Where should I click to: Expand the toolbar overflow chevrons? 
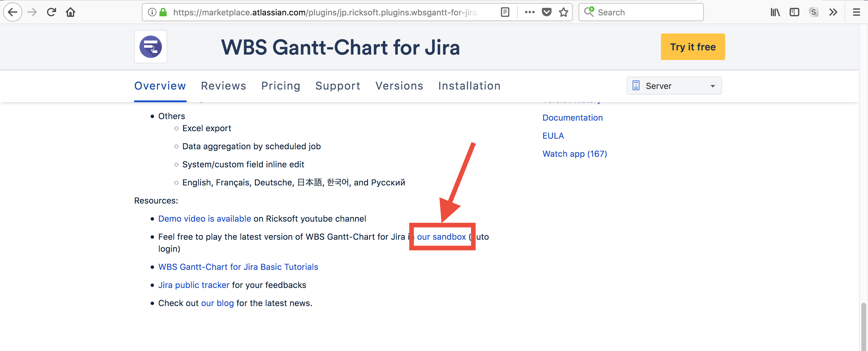click(833, 12)
